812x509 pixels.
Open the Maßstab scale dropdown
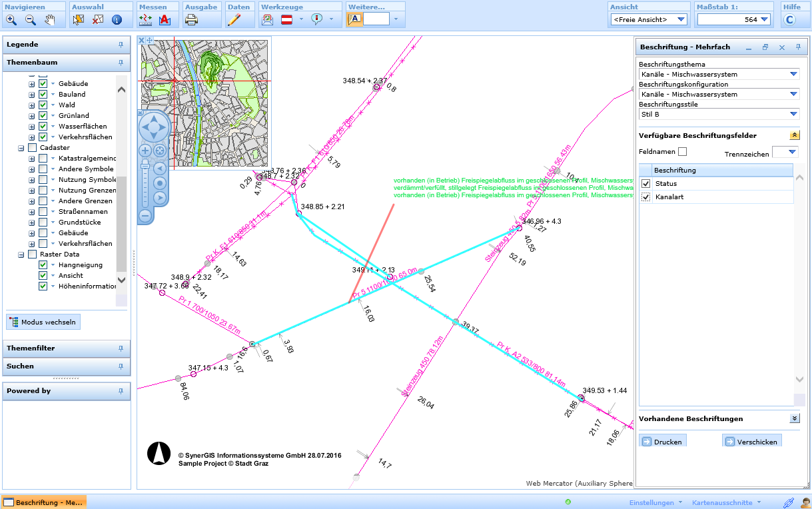pyautogui.click(x=764, y=19)
